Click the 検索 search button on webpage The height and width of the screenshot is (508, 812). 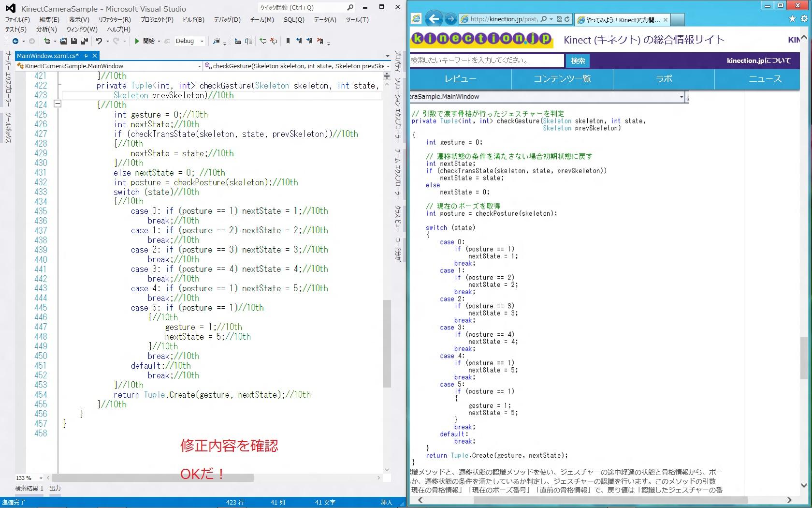(x=578, y=60)
